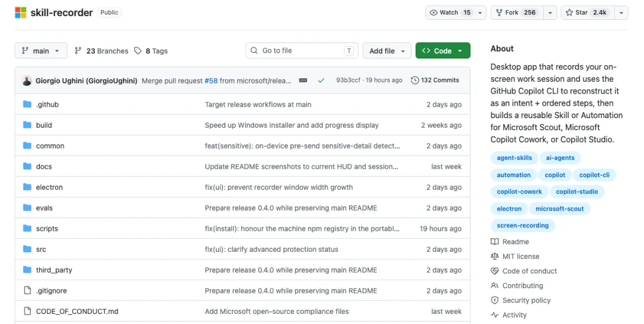Open the skill-recorder repository name link
Screen dimensions: 644x324
(x=61, y=13)
